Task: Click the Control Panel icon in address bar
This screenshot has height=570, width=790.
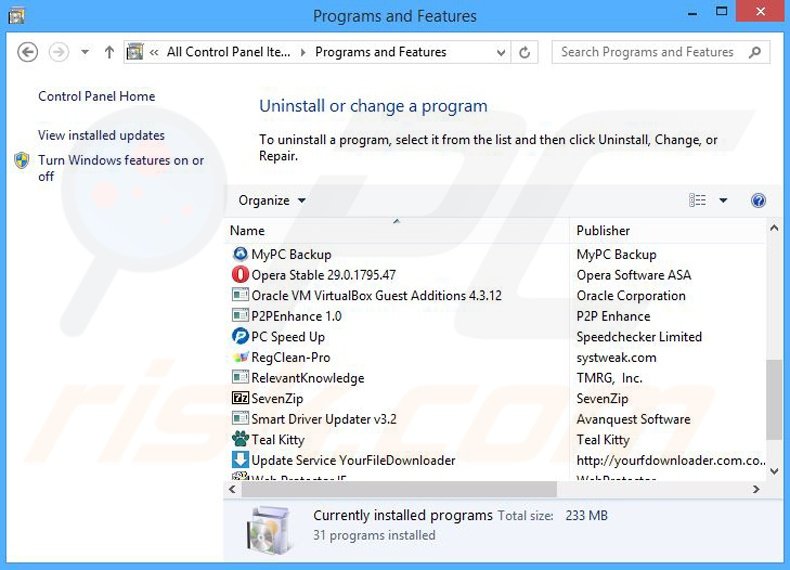Action: click(135, 51)
